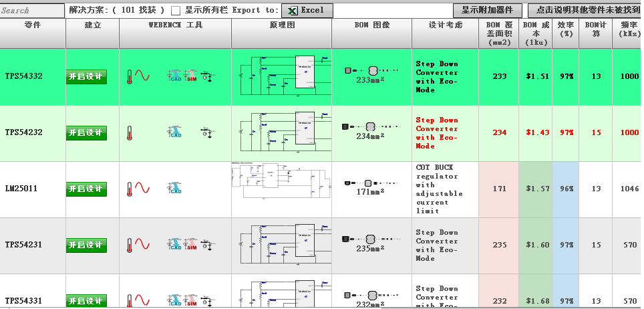Screen dimensions: 644x309
Task: Enable the 显示所有栏 checkbox
Action: click(176, 11)
